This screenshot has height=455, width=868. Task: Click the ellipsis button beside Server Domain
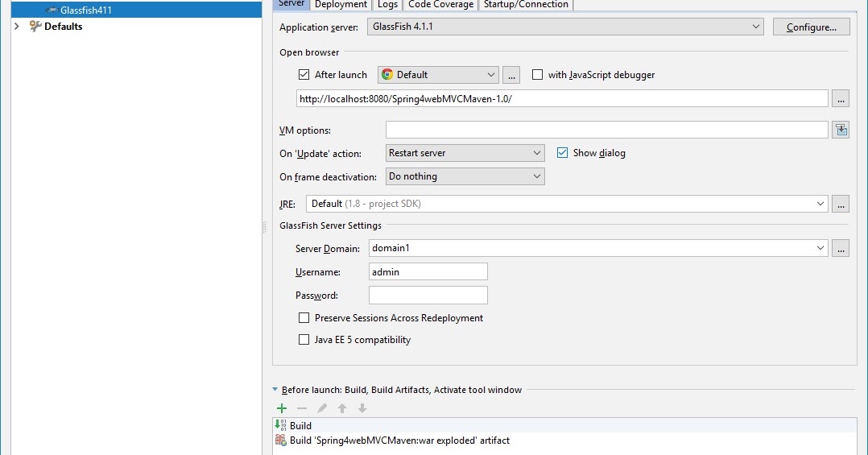pos(841,248)
